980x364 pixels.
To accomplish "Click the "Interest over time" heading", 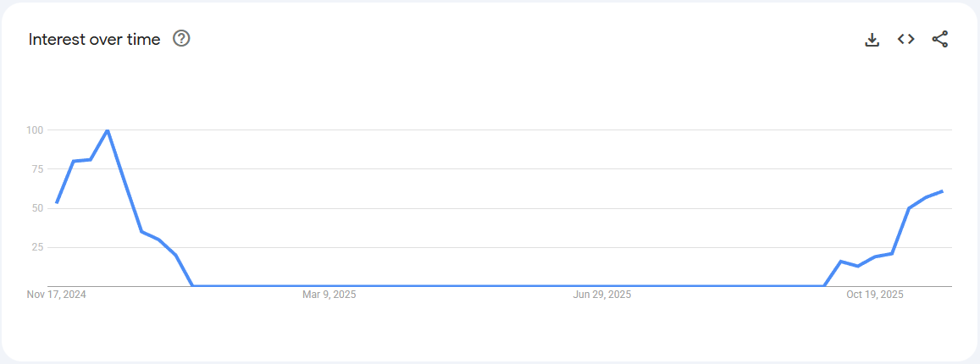I will [x=94, y=40].
